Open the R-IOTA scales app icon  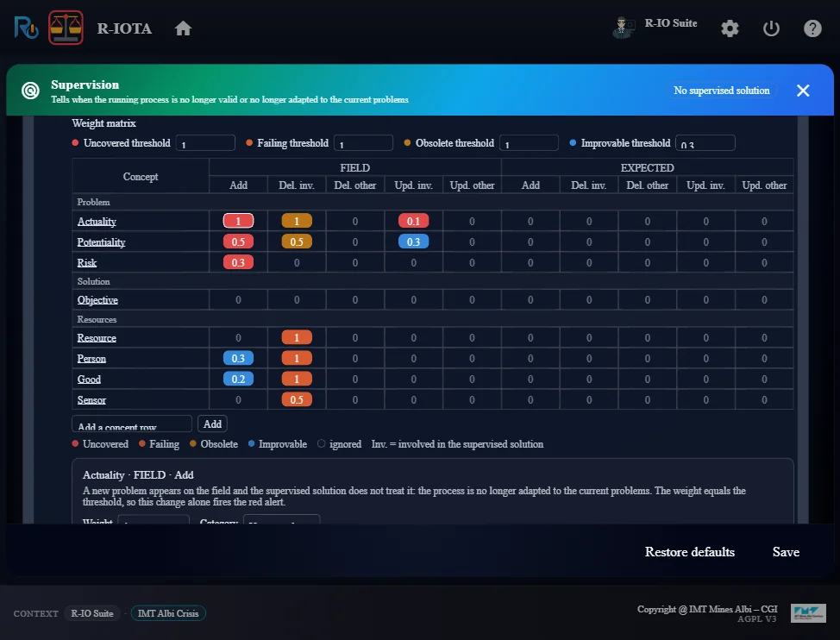66,28
